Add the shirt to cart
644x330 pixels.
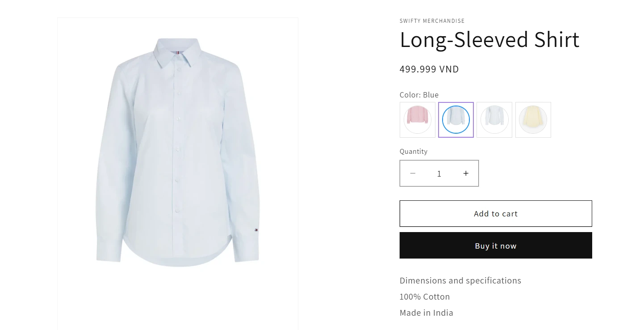coord(496,214)
